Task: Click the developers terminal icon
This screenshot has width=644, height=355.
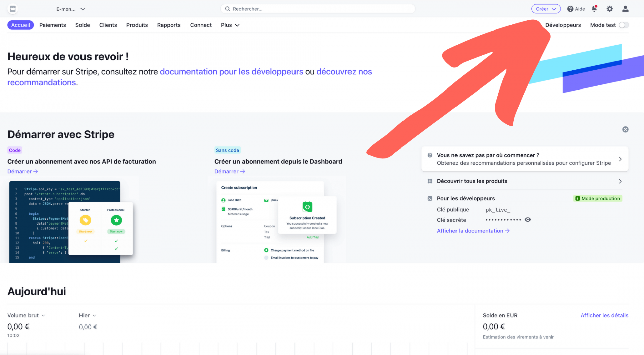Action: pos(430,198)
